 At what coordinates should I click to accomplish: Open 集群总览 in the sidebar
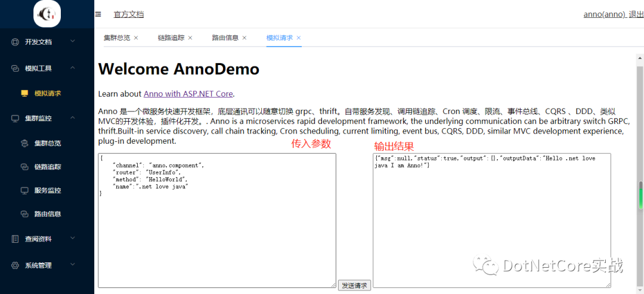pyautogui.click(x=48, y=144)
